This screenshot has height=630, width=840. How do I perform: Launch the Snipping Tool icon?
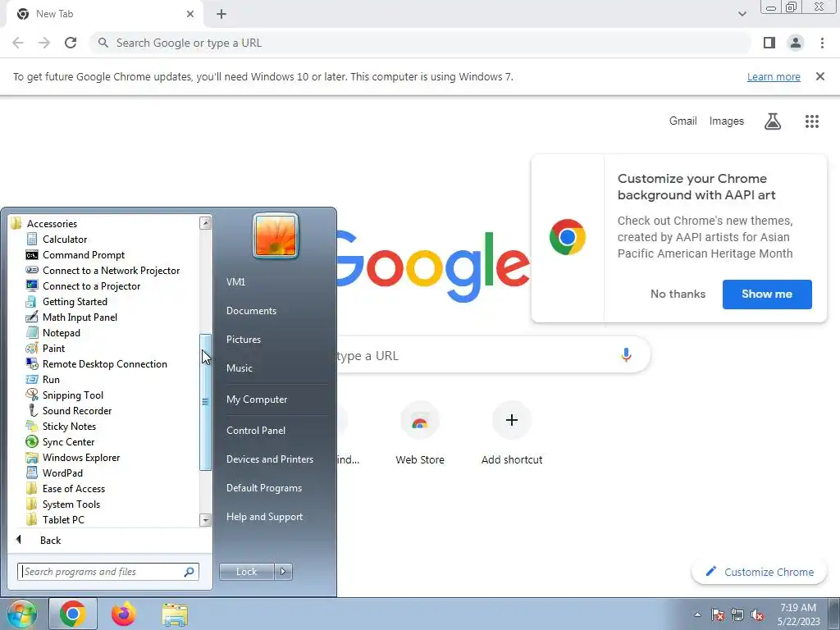(x=32, y=395)
